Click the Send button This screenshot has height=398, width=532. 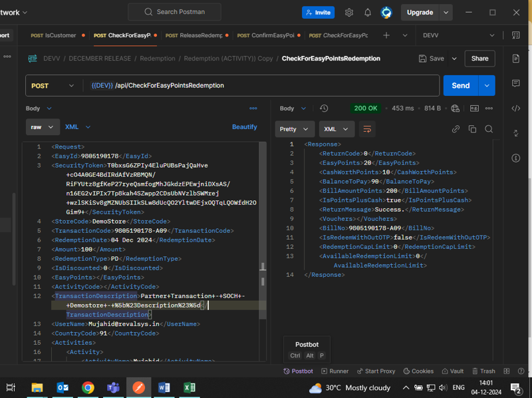(x=460, y=86)
